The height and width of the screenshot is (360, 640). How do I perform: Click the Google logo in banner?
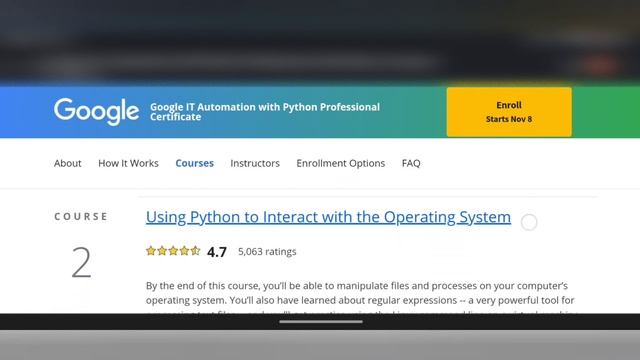coord(96,111)
